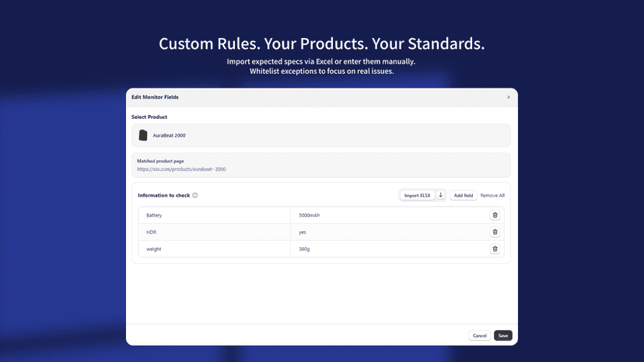
Task: Click the Import XLSX button
Action: [417, 195]
